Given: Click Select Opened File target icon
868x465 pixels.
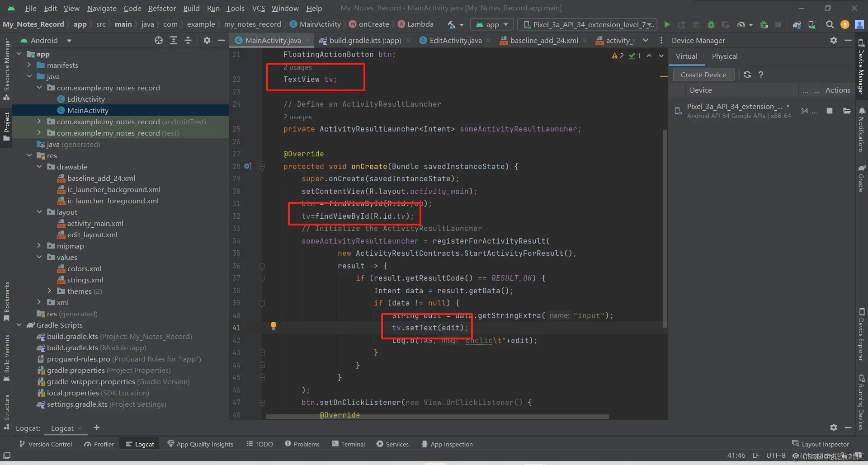Looking at the screenshot, I should tap(159, 40).
